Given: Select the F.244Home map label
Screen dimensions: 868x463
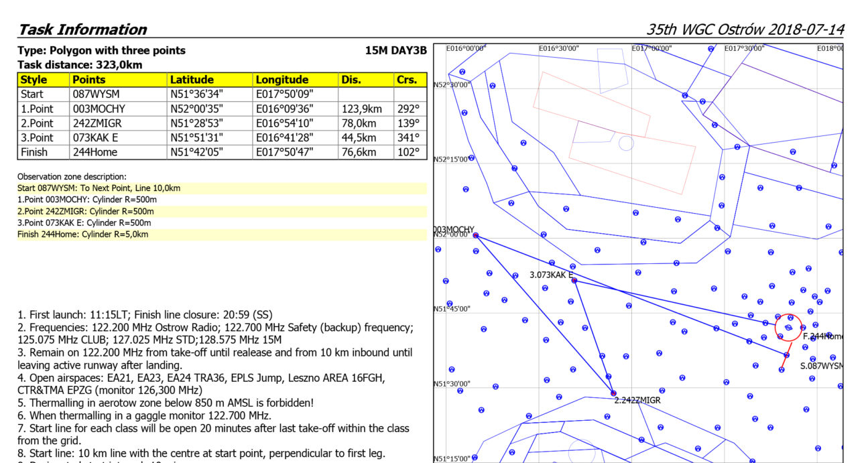Looking at the screenshot, I should (x=822, y=336).
